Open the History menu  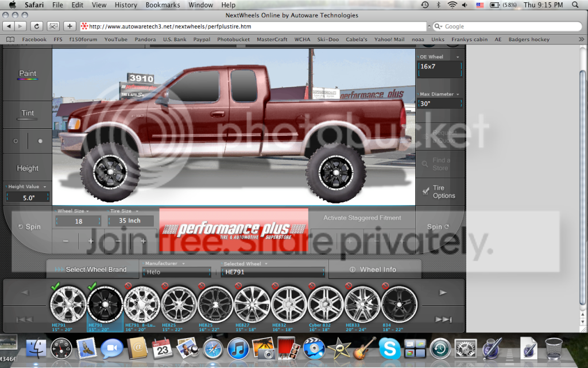pyautogui.click(x=126, y=5)
